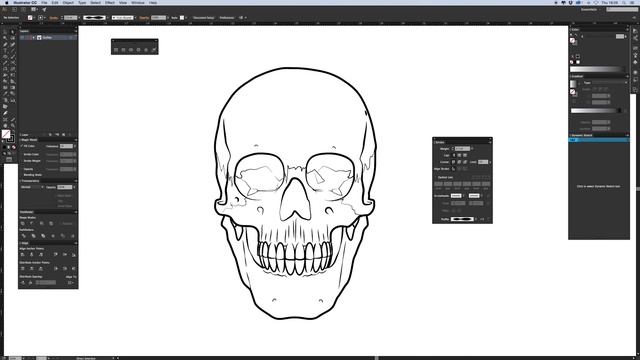Open the Edit menu
Viewport: 640px width, 360px height.
[55, 2]
